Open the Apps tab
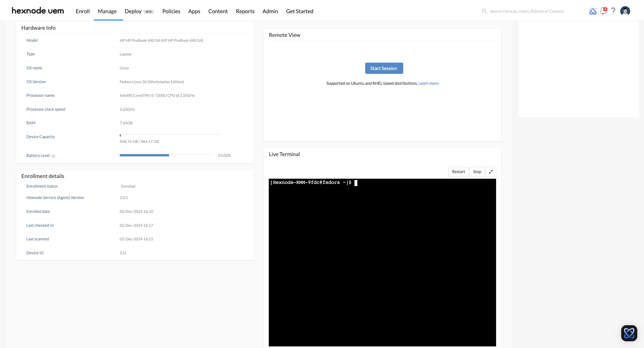This screenshot has height=348, width=644. pos(194,11)
